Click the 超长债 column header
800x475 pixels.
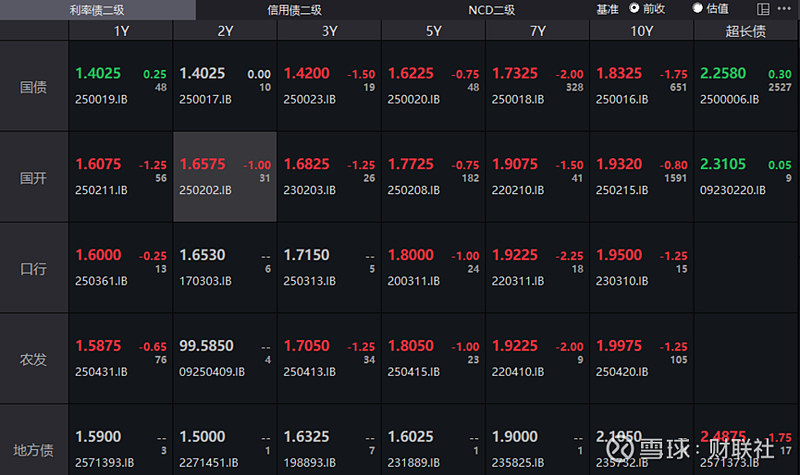(745, 31)
